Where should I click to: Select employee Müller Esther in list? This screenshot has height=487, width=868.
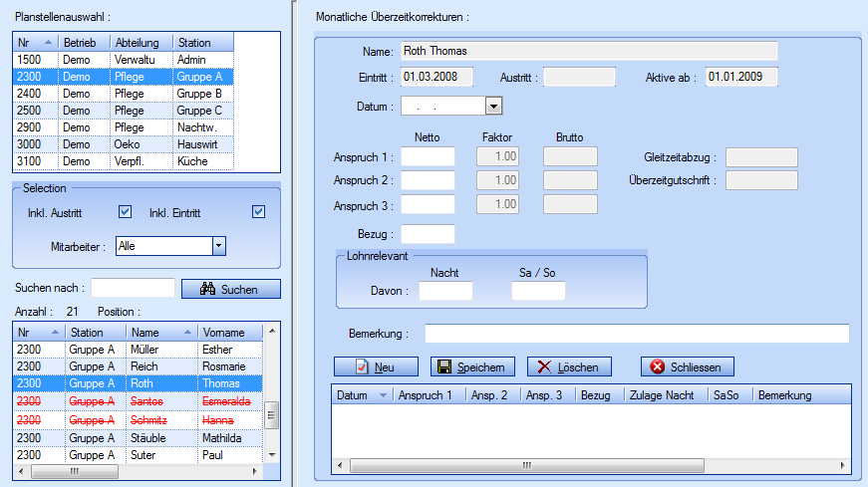140,350
